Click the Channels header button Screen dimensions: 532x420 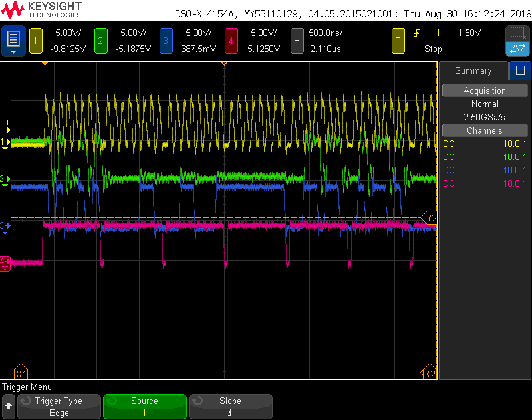pyautogui.click(x=485, y=130)
